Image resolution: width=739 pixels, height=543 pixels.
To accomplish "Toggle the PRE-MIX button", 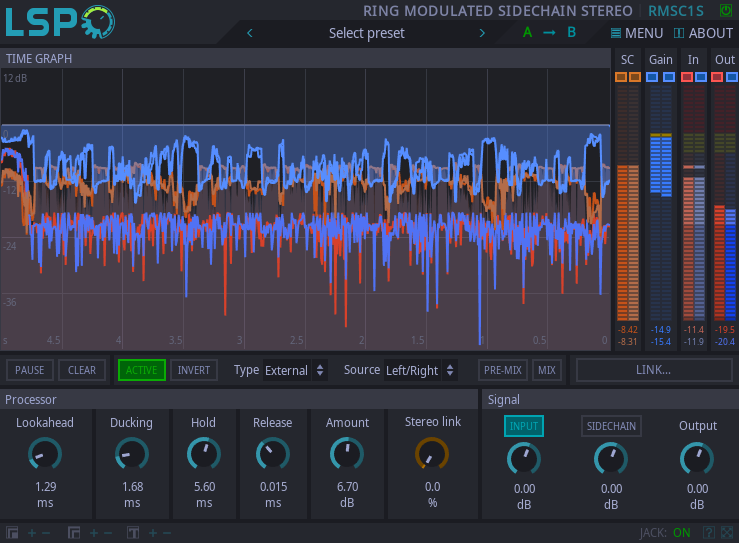I will pos(502,370).
